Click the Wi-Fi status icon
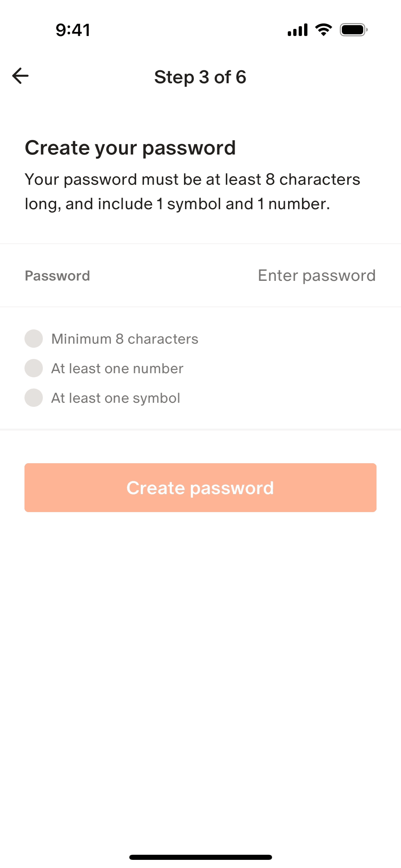This screenshot has height=868, width=401. point(324,30)
